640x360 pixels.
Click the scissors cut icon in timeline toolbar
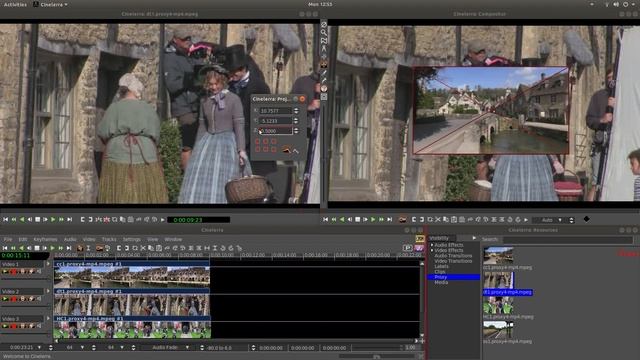point(143,248)
